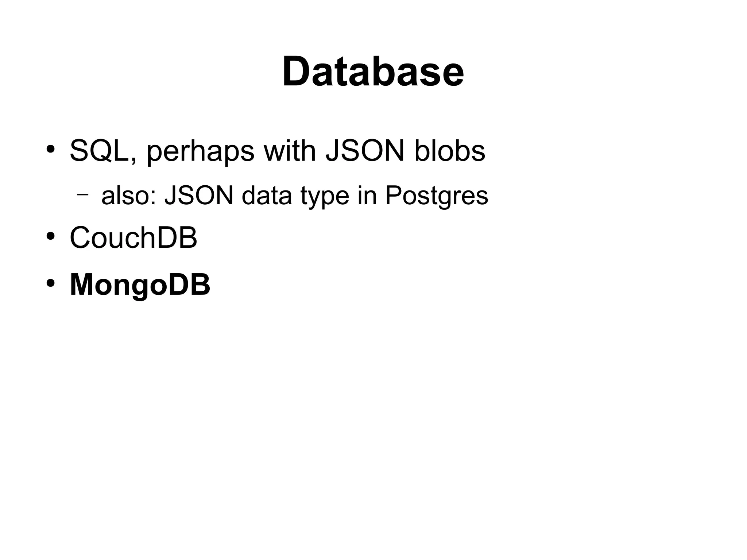Click the CouchDB bullet text
This screenshot has height=560, width=747.
(x=133, y=237)
